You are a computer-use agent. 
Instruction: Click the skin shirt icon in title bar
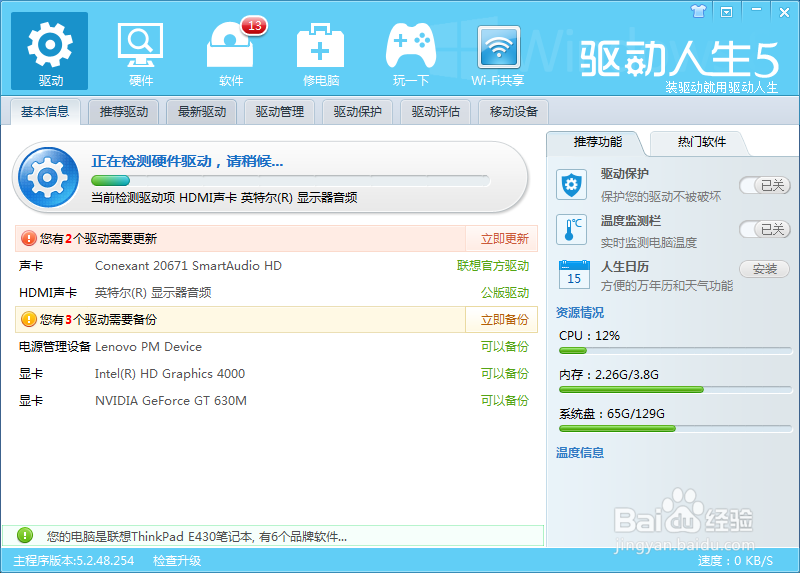698,11
